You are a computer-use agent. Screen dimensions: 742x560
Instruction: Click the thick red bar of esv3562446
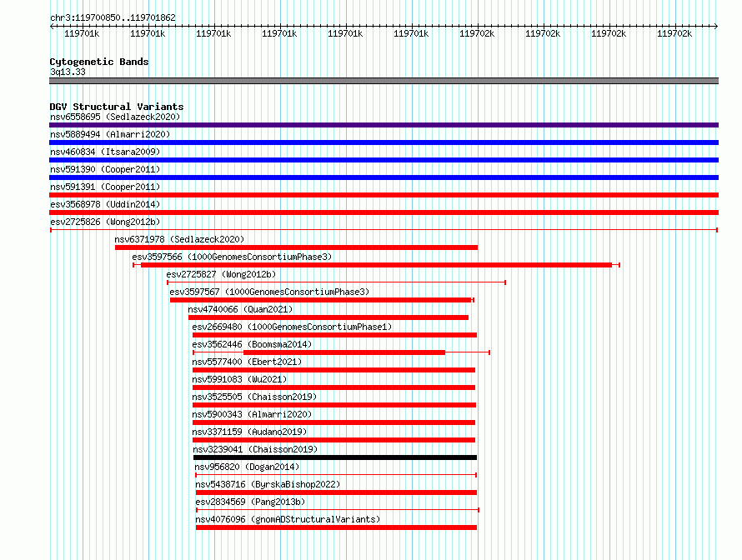344,352
